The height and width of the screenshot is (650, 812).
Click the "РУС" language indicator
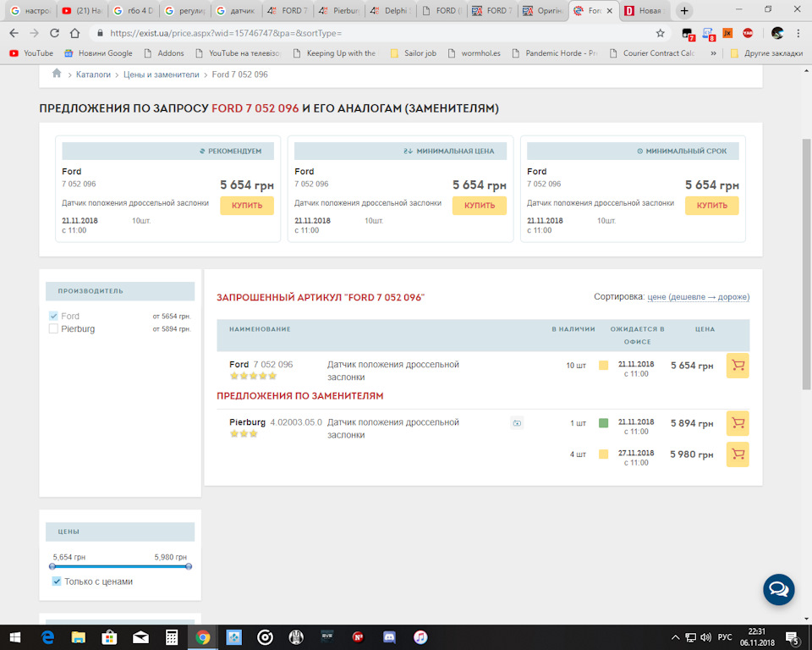click(x=725, y=637)
